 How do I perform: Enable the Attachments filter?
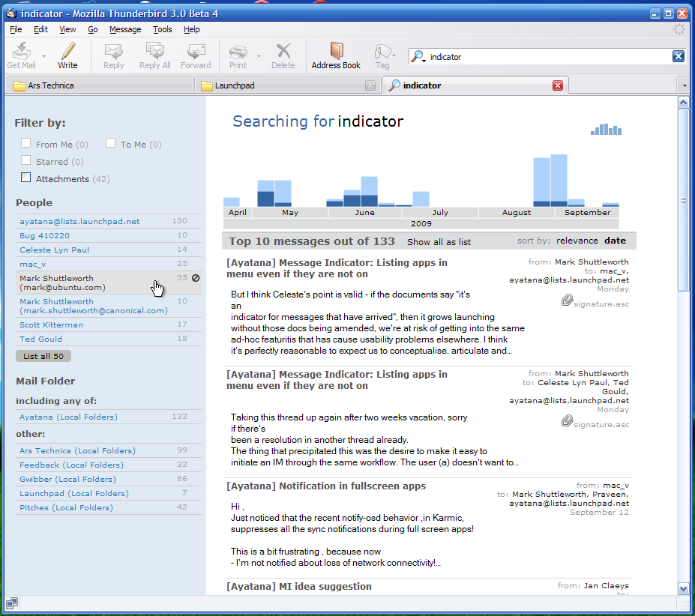pyautogui.click(x=26, y=178)
